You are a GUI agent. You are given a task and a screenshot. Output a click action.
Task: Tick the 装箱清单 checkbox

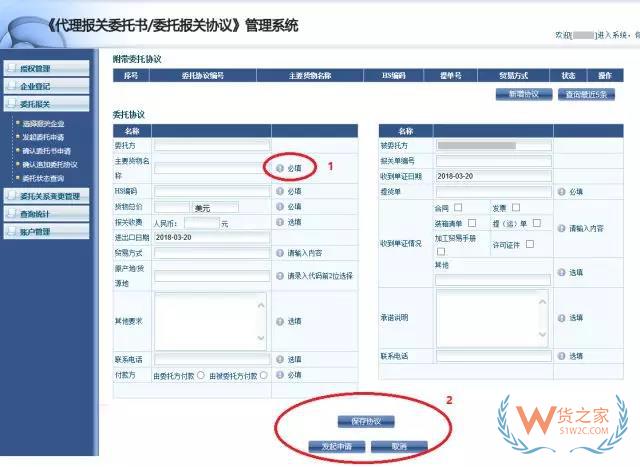coord(472,223)
